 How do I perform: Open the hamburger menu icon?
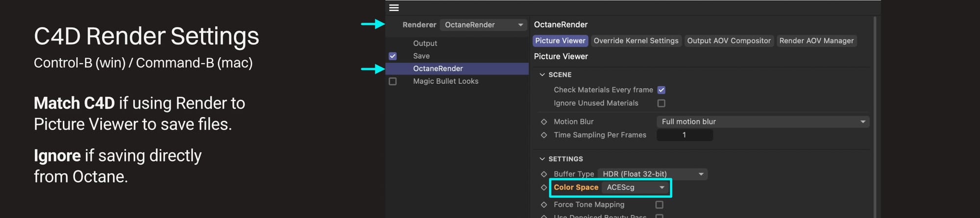coord(394,8)
